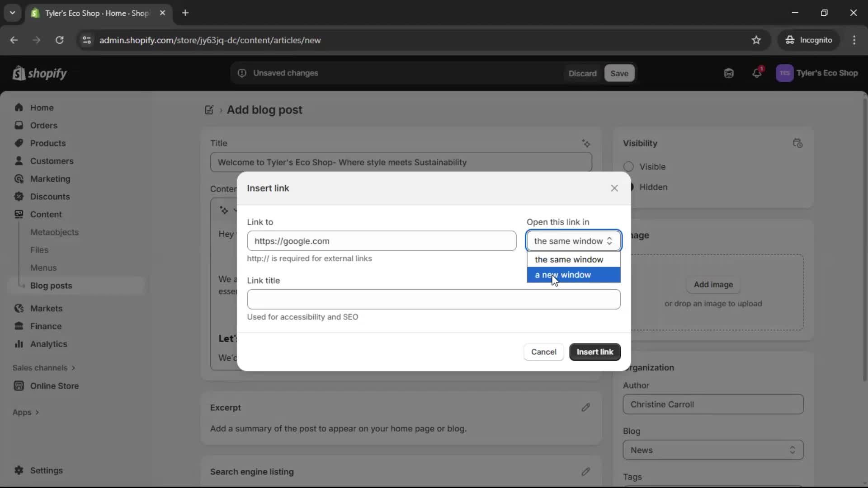Open Analytics from the sidebar

click(x=48, y=344)
